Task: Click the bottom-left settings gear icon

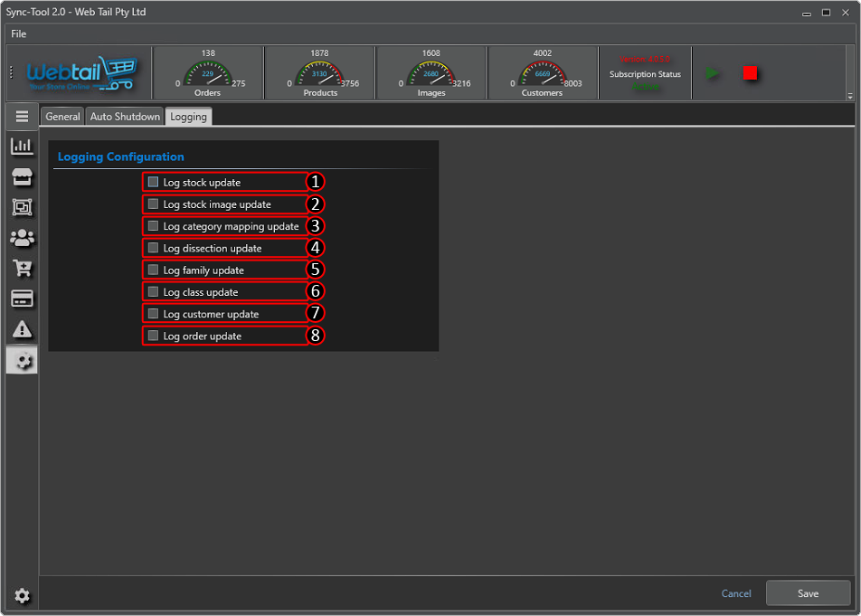Action: pos(22,595)
